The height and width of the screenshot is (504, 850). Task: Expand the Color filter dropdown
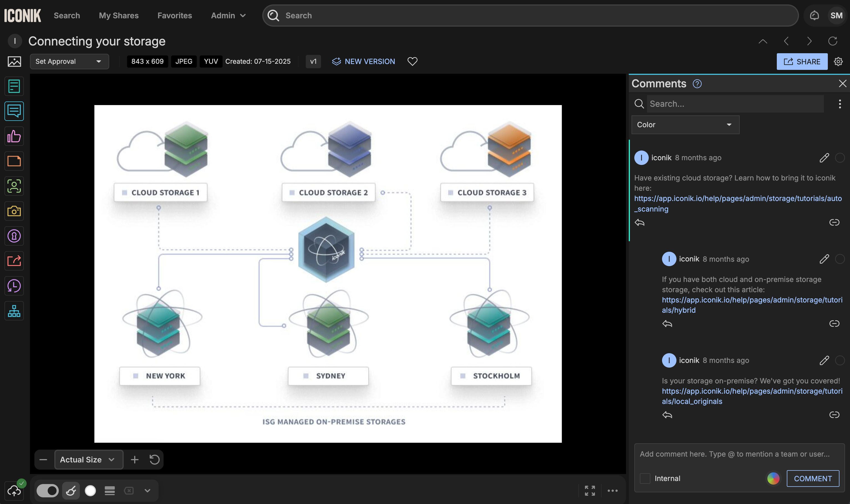tap(685, 125)
